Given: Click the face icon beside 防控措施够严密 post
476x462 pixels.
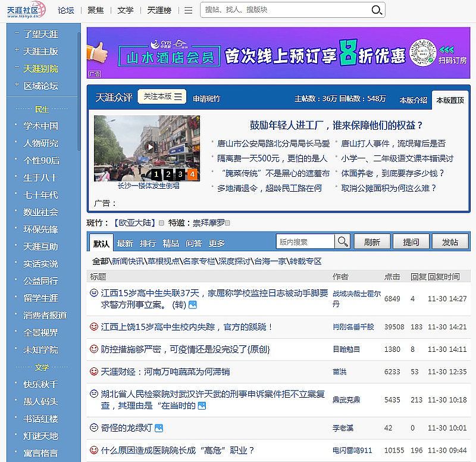Looking at the screenshot, I should [94, 349].
